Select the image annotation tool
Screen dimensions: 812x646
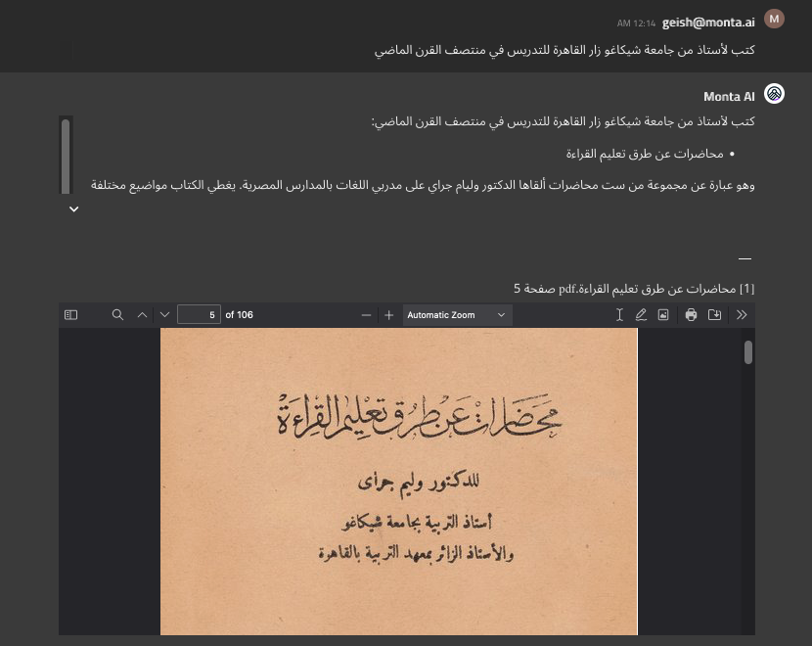[x=663, y=314]
